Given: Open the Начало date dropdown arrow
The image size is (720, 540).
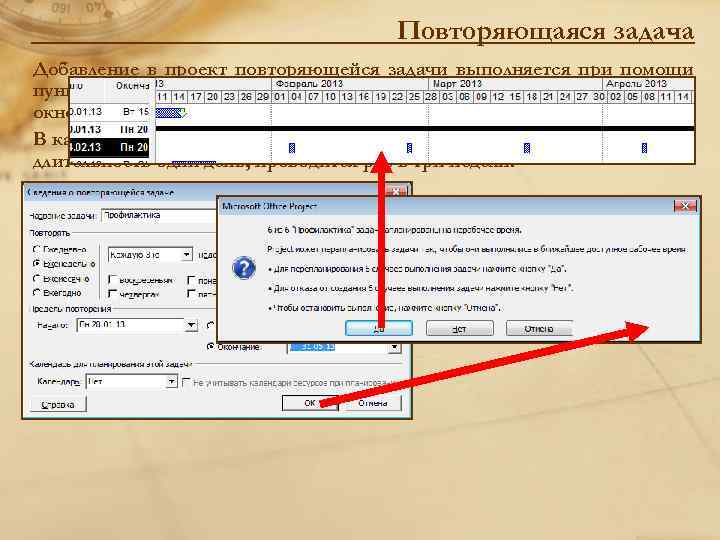Looking at the screenshot, I should (191, 325).
